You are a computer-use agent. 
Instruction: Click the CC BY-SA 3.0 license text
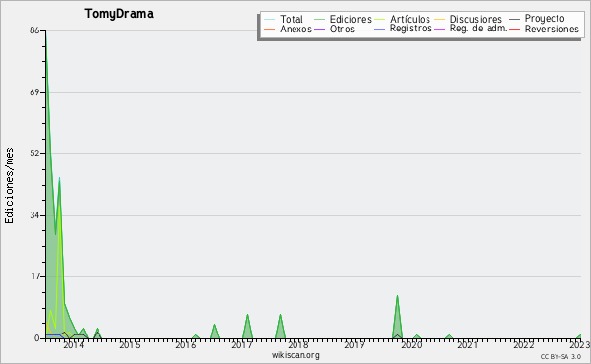tap(560, 357)
